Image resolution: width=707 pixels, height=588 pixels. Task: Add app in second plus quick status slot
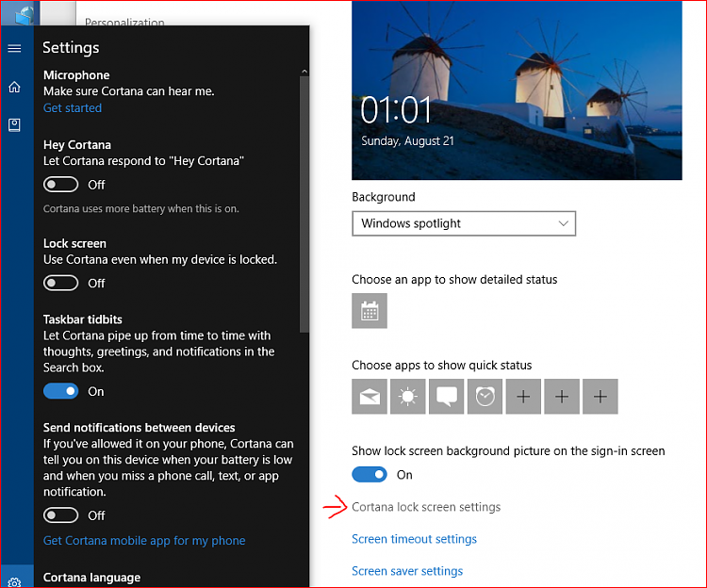(562, 397)
